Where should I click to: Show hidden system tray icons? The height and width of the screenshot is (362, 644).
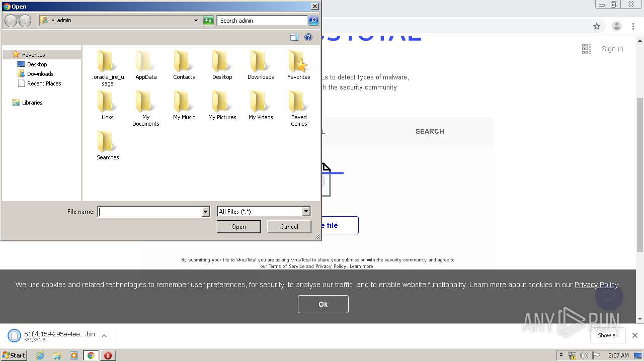(x=561, y=355)
